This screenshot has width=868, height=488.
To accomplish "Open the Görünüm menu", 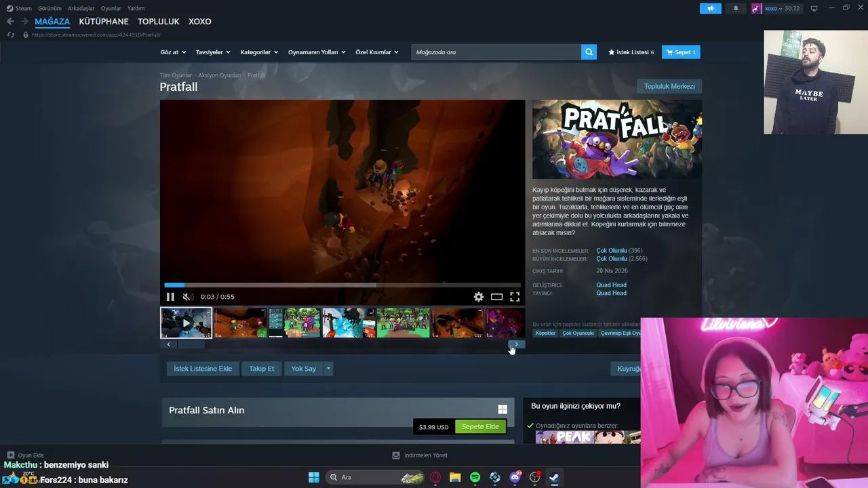I will (x=50, y=9).
